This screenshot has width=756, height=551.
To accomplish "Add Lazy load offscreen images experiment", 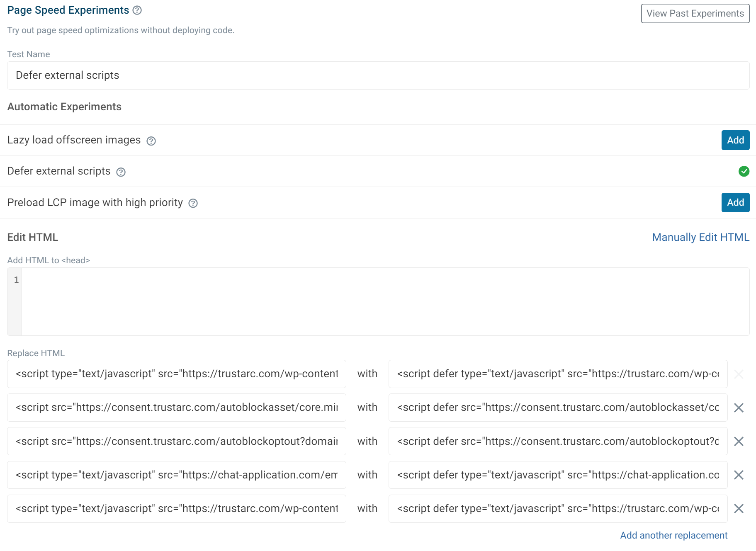I will coord(735,140).
